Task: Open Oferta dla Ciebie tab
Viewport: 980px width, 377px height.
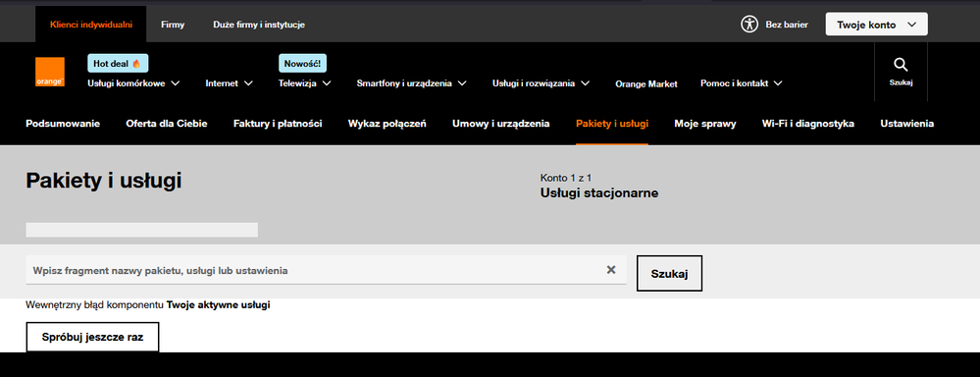Action: click(166, 124)
